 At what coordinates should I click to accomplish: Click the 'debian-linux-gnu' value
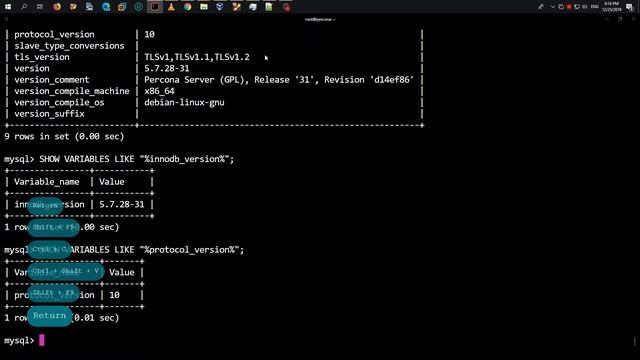[x=184, y=102]
